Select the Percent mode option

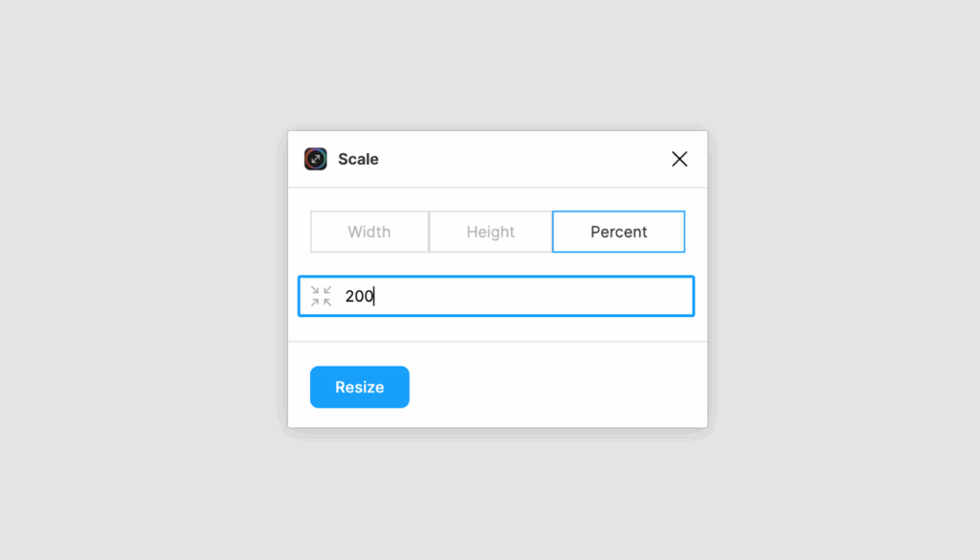pyautogui.click(x=619, y=232)
